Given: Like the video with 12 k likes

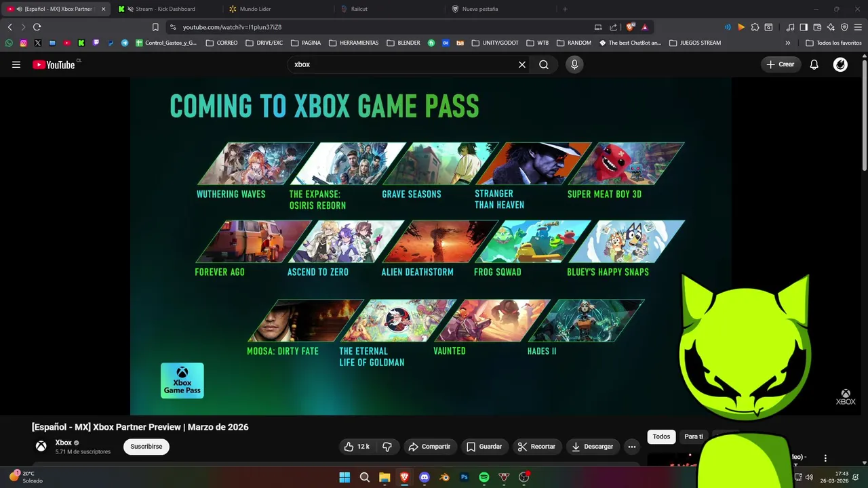Looking at the screenshot, I should pyautogui.click(x=357, y=447).
